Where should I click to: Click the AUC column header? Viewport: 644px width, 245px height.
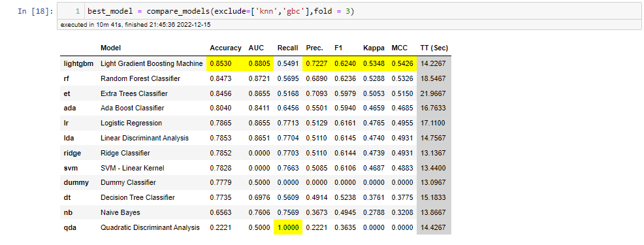point(255,48)
